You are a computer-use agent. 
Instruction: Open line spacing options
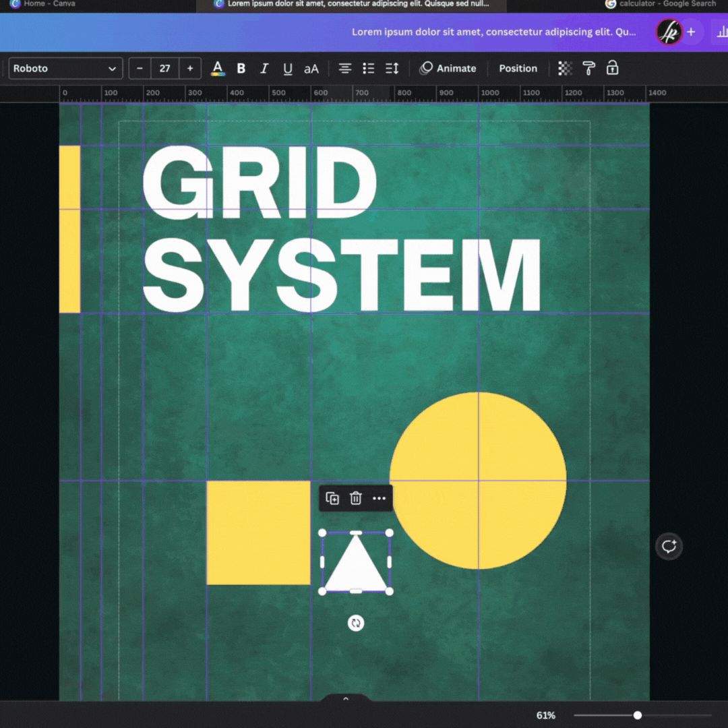click(x=392, y=68)
